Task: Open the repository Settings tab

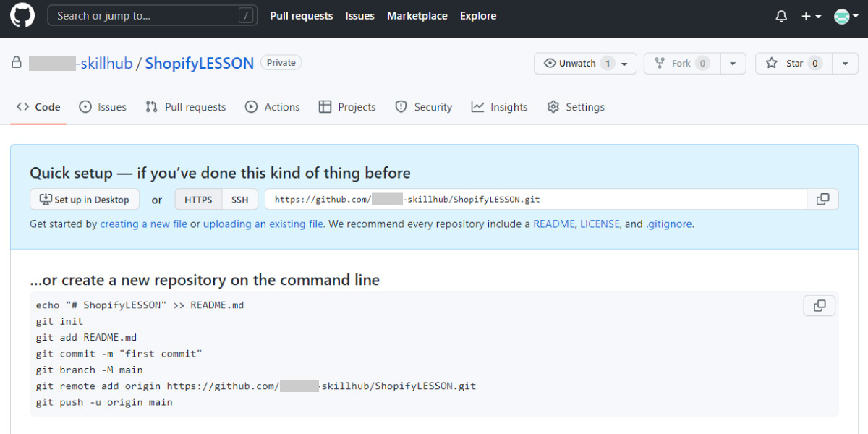Action: [x=576, y=107]
